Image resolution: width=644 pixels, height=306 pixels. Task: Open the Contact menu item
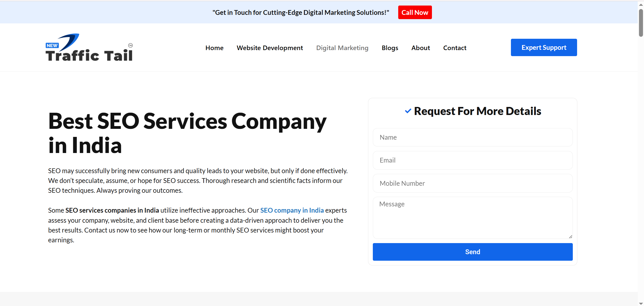point(455,48)
